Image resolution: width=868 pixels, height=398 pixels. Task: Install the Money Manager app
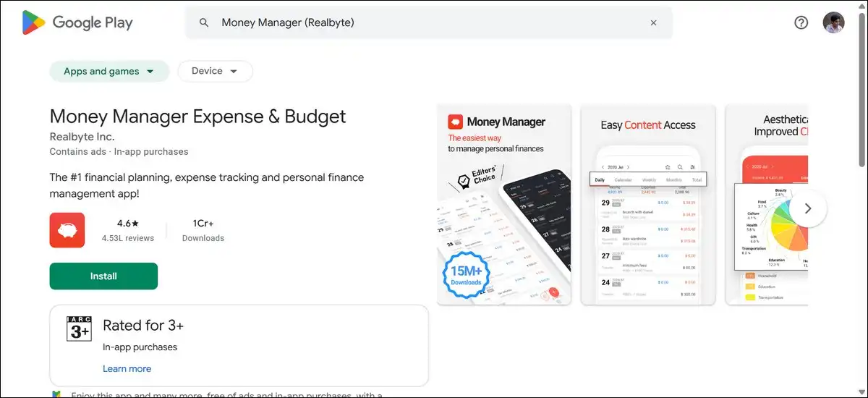point(103,276)
